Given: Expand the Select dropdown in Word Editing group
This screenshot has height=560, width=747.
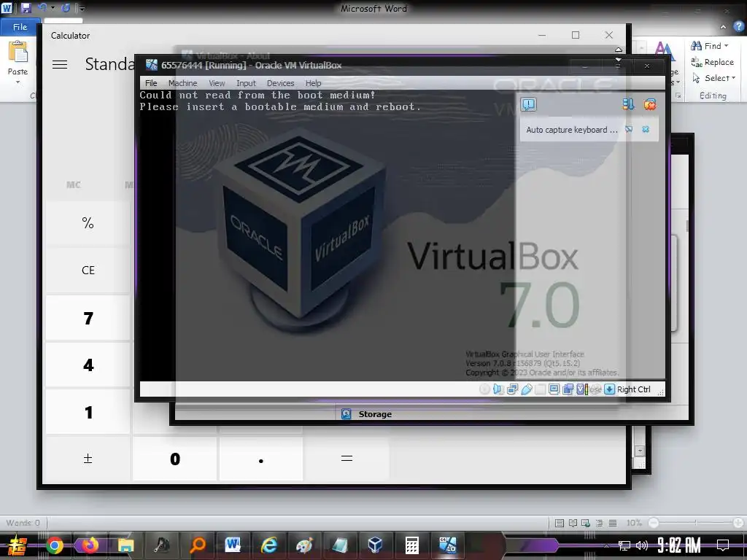Looking at the screenshot, I should [733, 77].
